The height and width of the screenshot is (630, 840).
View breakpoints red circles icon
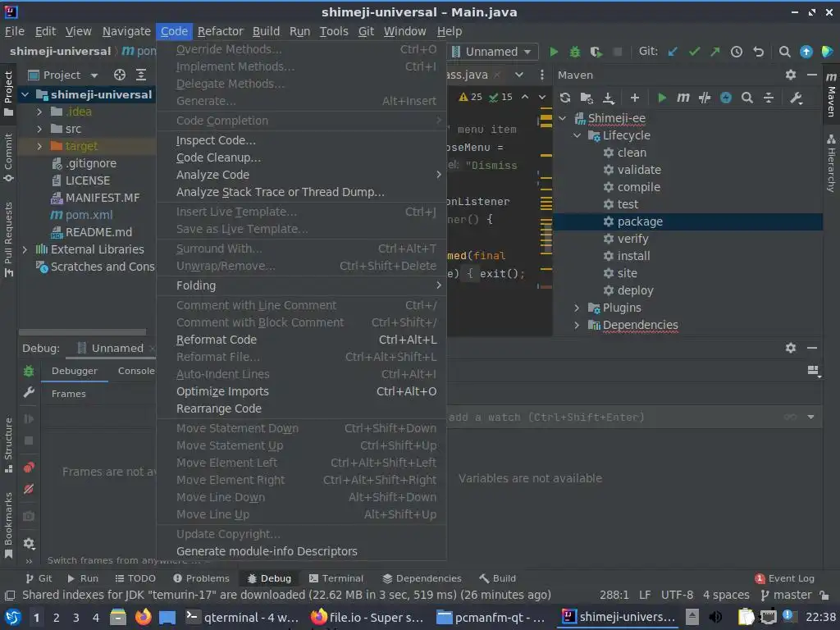(29, 467)
